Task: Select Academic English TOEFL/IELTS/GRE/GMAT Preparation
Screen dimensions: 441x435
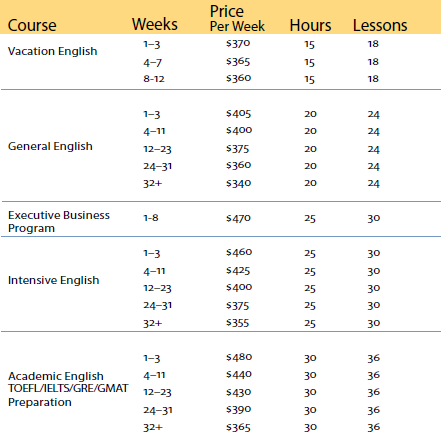Action: 68,389
